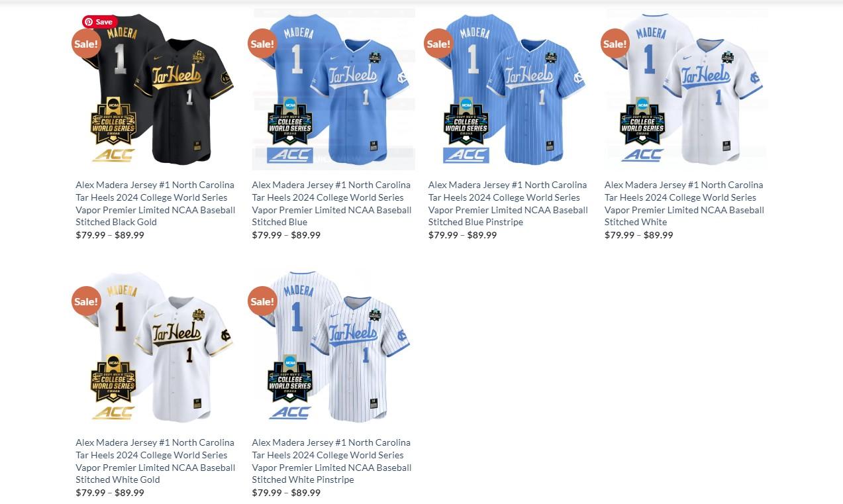The image size is (843, 504).
Task: Open Stitched White Pinstripe title link
Action: point(332,461)
